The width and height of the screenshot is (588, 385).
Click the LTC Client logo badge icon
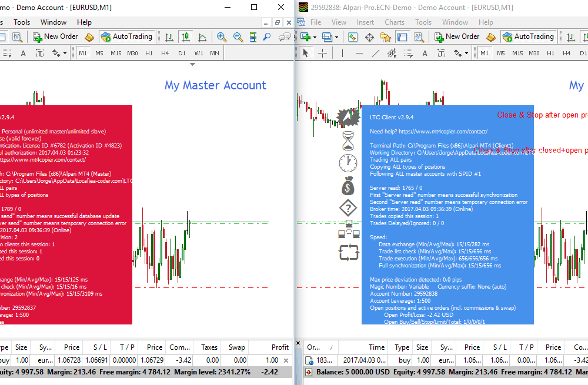348,118
